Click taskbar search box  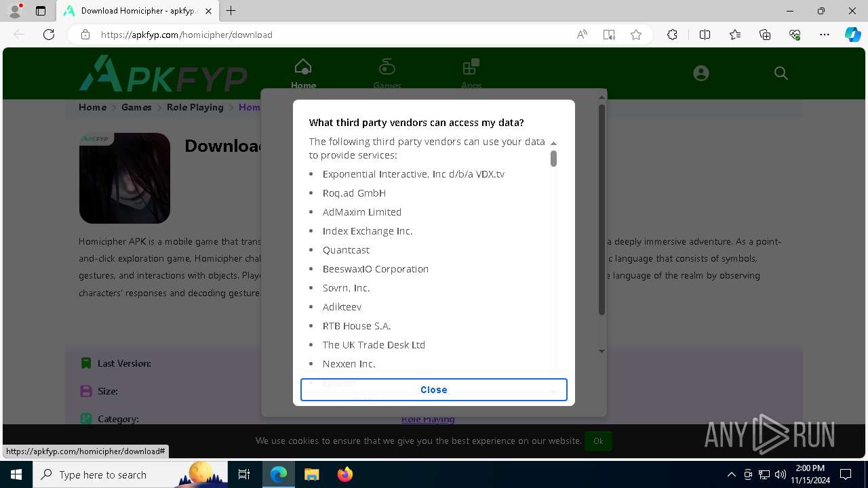[131, 474]
